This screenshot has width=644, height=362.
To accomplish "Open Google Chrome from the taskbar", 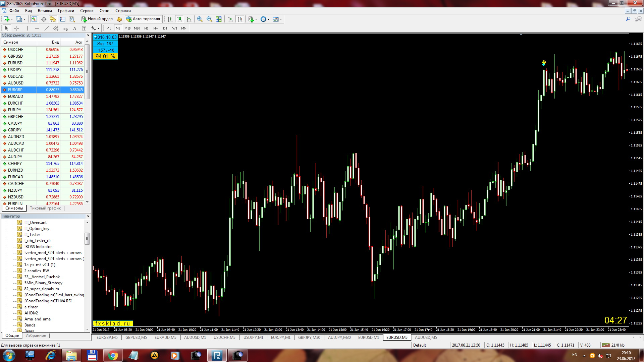I will click(x=113, y=355).
